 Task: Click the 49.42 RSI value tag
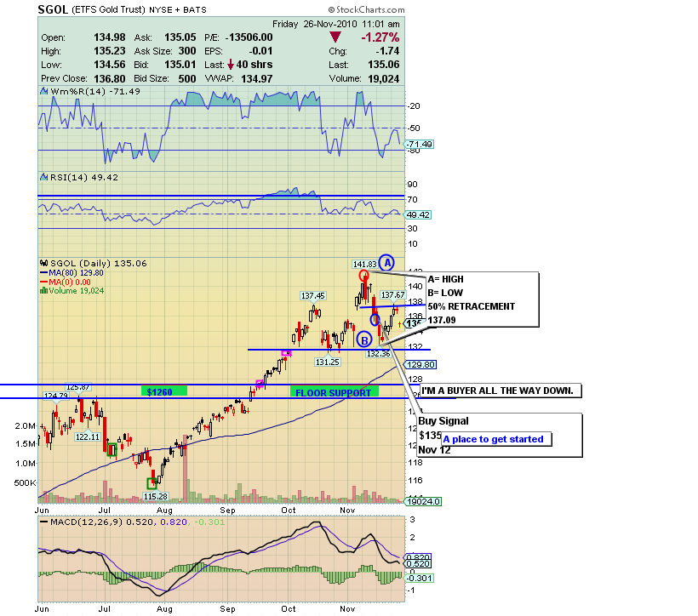click(418, 215)
